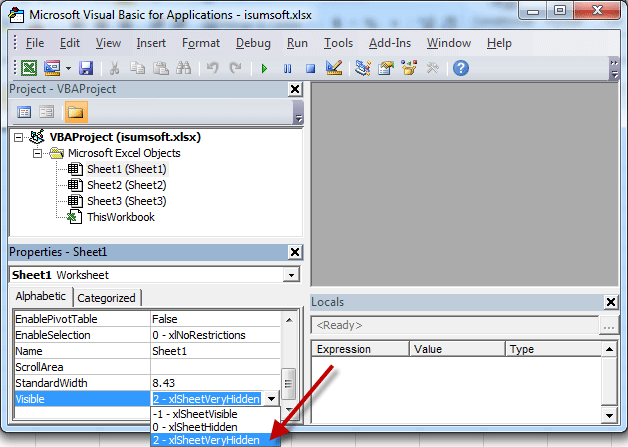Screen dimensions: 628x447
Task: Open the toolbar options overflow arrow
Action: 614,69
